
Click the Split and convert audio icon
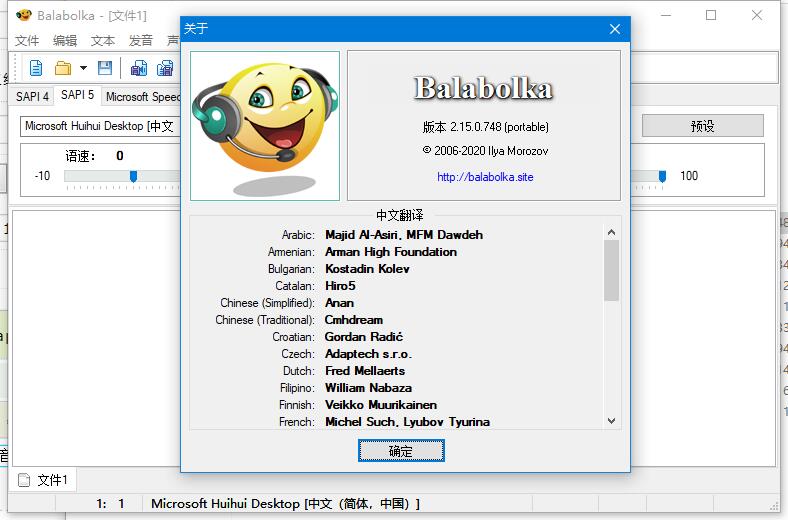tap(165, 68)
